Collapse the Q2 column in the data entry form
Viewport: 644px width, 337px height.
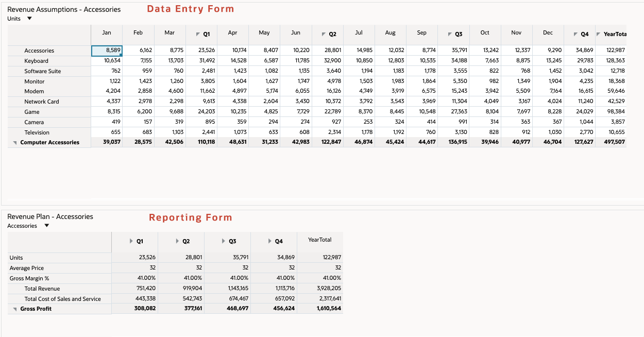pyautogui.click(x=324, y=34)
